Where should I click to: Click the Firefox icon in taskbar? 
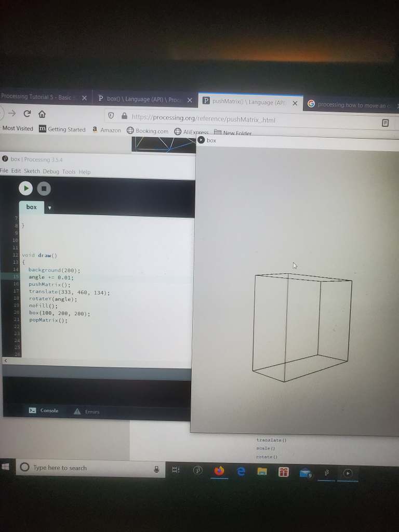219,471
